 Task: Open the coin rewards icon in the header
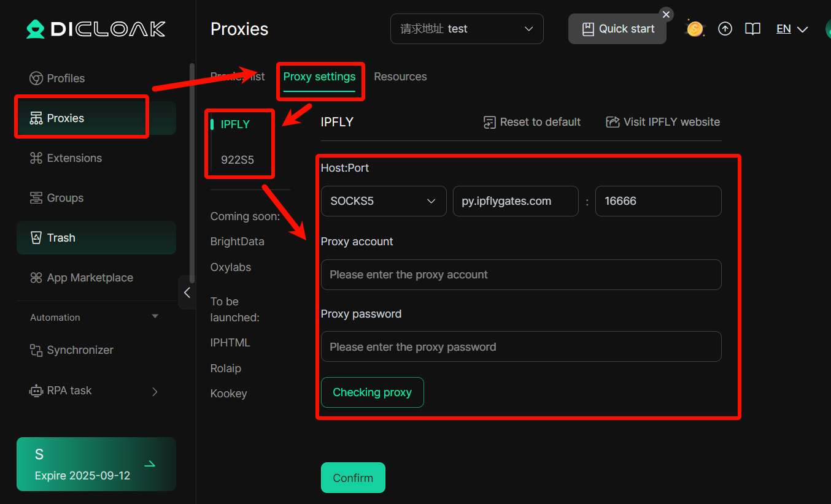[694, 28]
